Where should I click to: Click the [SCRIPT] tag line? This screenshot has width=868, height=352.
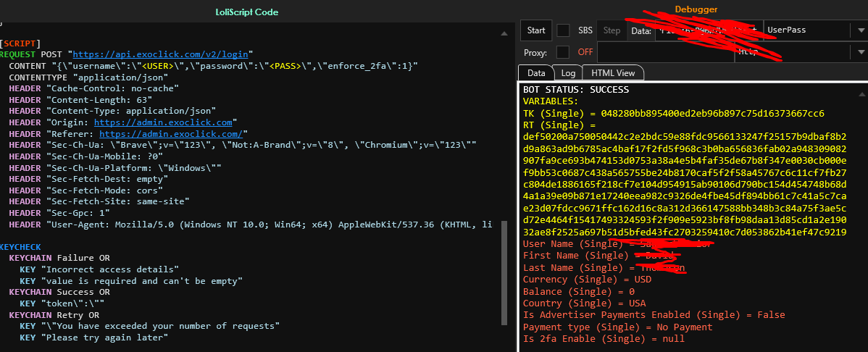[20, 43]
